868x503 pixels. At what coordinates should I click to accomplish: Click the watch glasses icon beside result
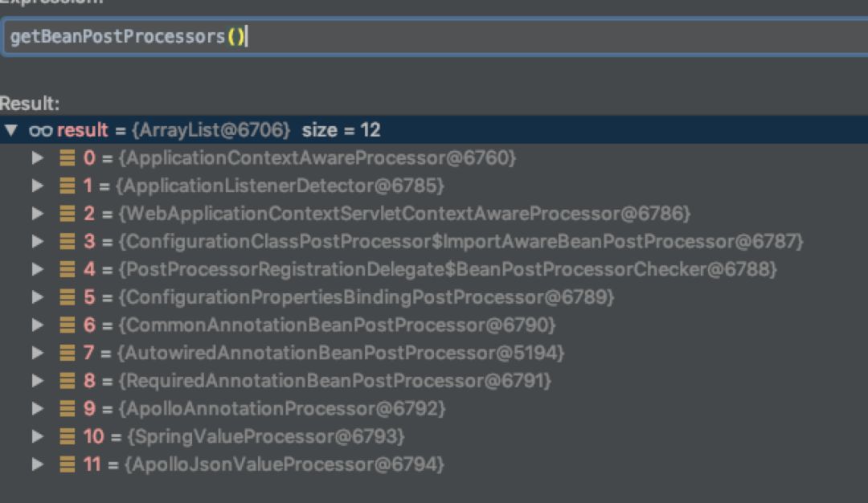[40, 130]
